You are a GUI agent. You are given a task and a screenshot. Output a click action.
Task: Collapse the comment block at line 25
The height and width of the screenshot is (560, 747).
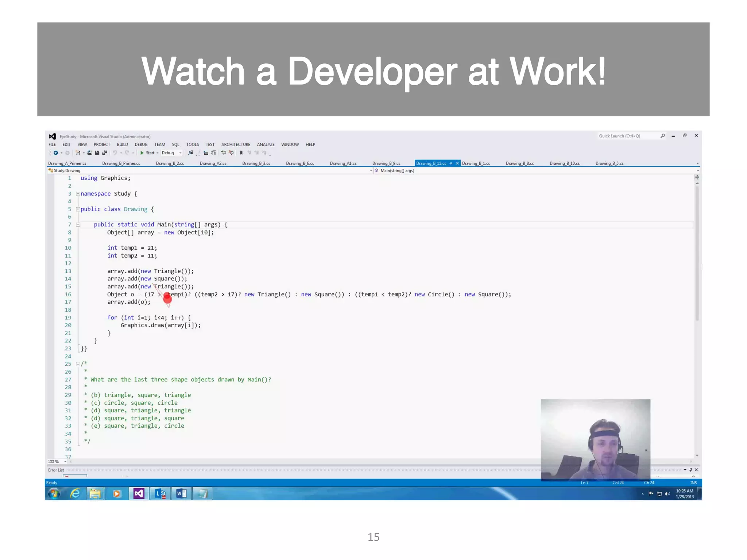pyautogui.click(x=78, y=364)
